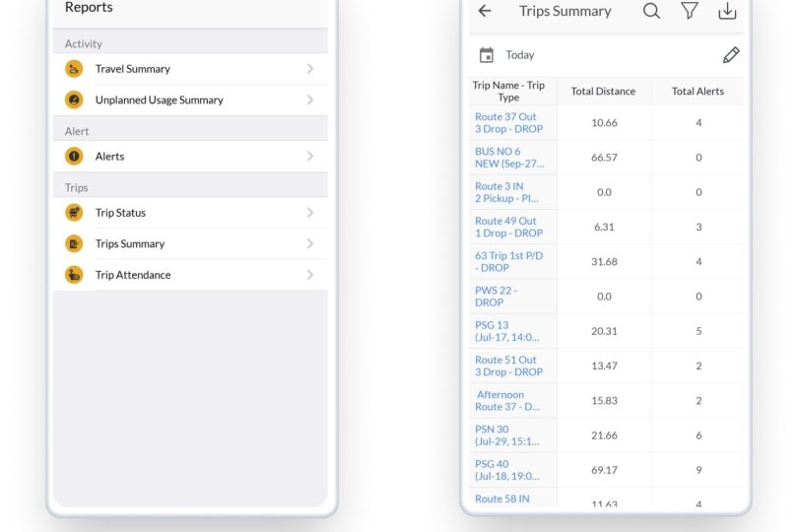798x532 pixels.
Task: Click the Total Alerts column header
Action: pos(698,92)
